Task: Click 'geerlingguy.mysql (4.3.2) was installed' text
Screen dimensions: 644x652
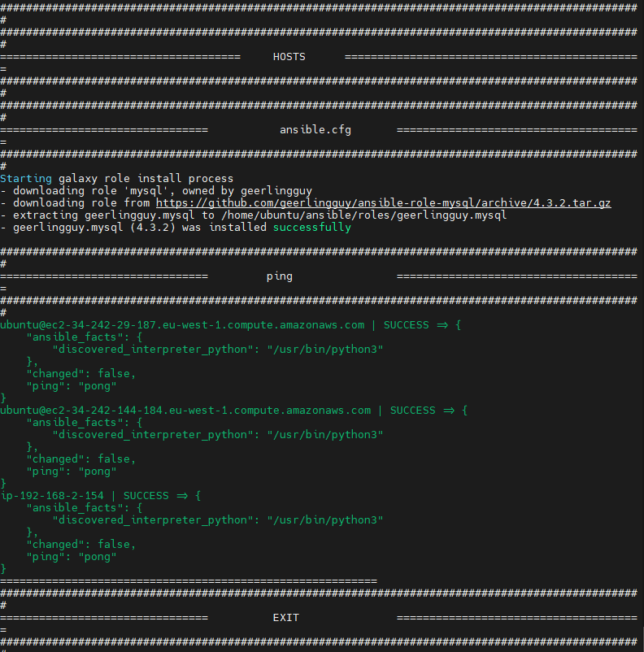Action: point(140,228)
